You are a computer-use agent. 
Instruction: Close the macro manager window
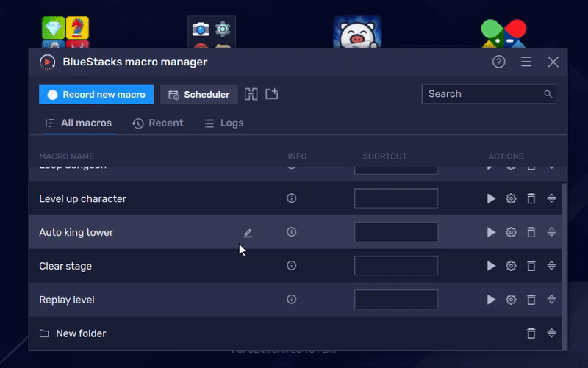553,62
